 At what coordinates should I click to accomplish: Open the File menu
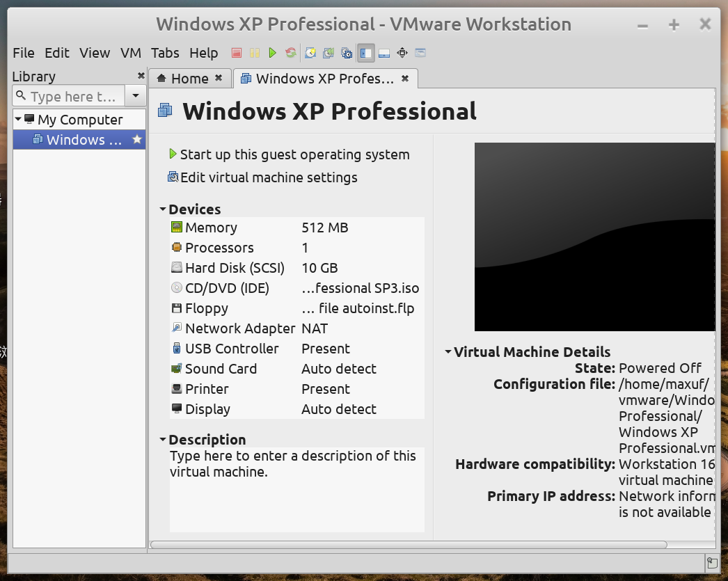point(23,53)
